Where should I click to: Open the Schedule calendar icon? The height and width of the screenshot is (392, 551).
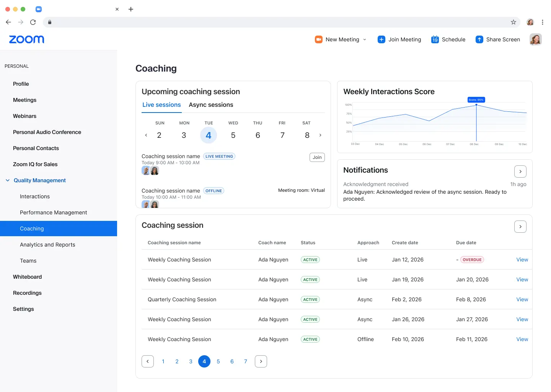click(435, 39)
